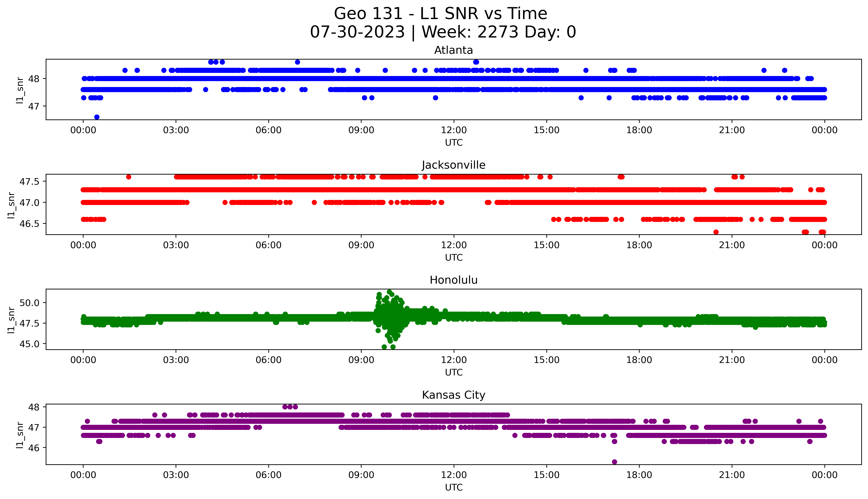Click the lone red Jacksonville point near 20:30 at 46.3
This screenshot has height=499, width=868.
(716, 232)
